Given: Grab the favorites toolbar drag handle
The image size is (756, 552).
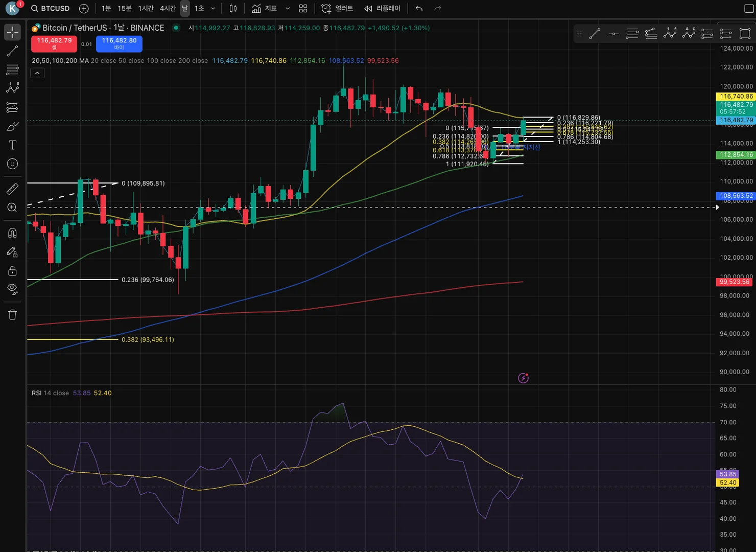Looking at the screenshot, I should tap(579, 34).
